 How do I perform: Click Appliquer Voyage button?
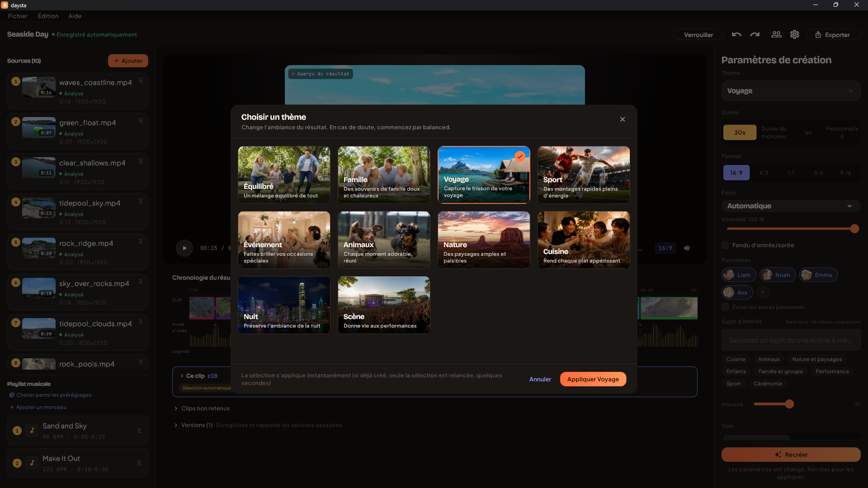click(593, 379)
